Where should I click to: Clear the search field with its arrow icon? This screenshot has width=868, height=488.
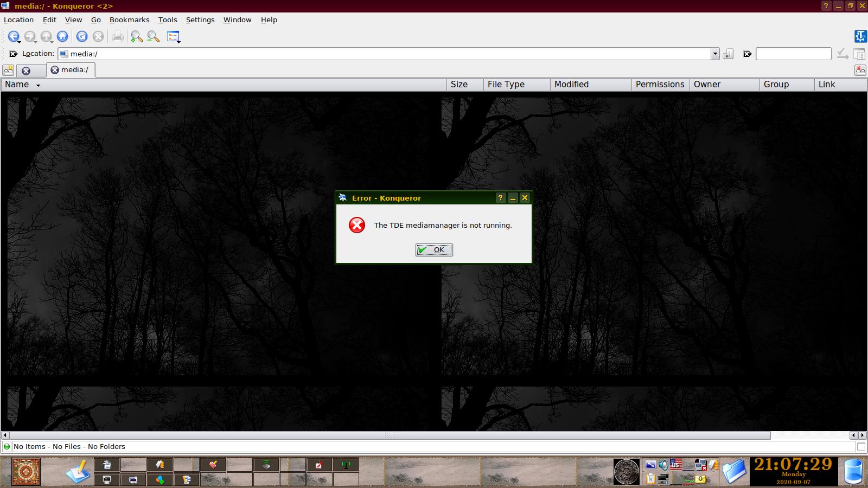point(747,54)
